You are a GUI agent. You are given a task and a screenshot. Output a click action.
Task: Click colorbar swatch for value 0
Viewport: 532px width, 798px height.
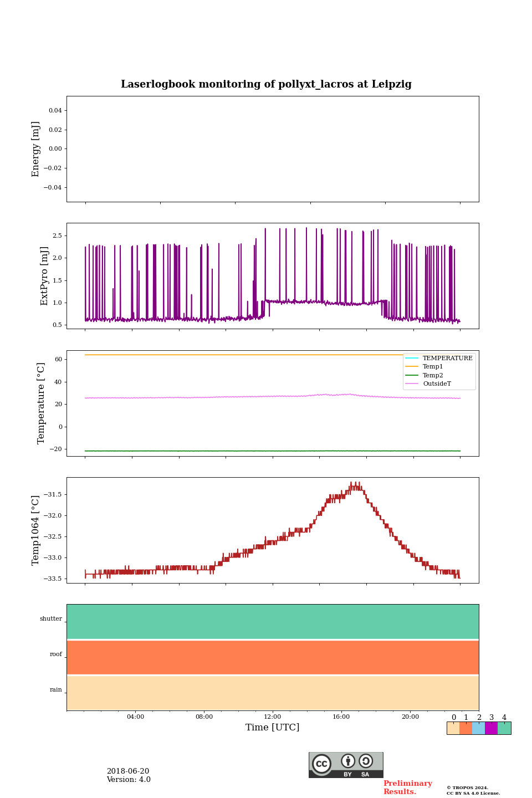453,728
